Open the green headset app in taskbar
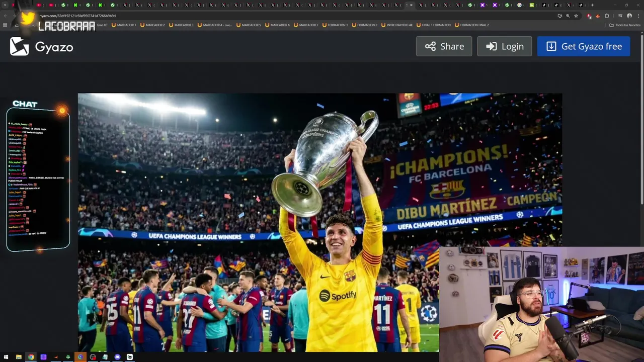The height and width of the screenshot is (362, 644). click(x=68, y=357)
